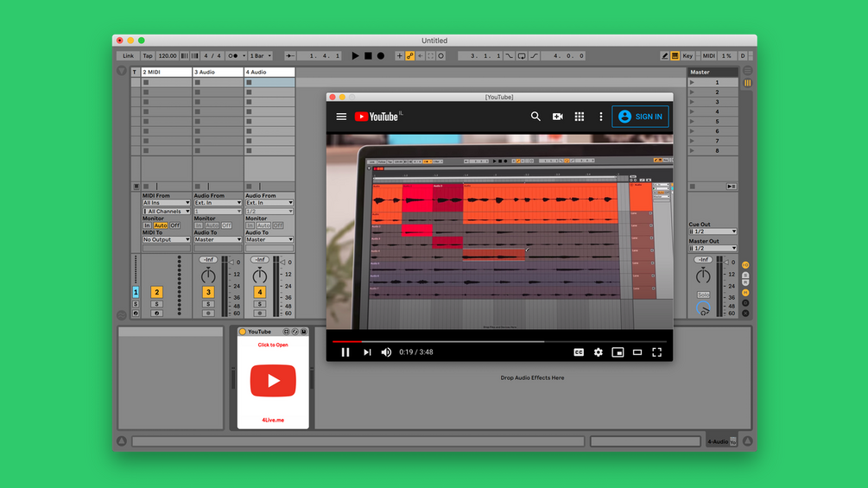The height and width of the screenshot is (488, 868).
Task: Click Stop All Clips in Master track
Action: tap(693, 187)
